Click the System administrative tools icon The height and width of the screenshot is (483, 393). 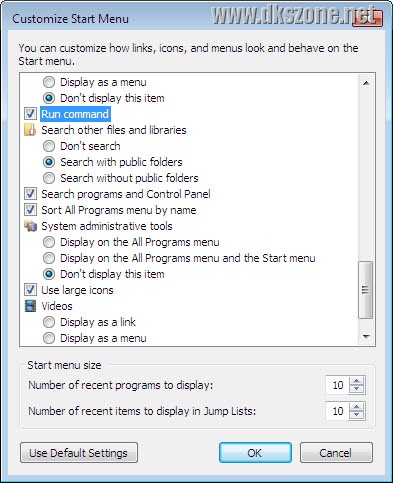tap(30, 226)
